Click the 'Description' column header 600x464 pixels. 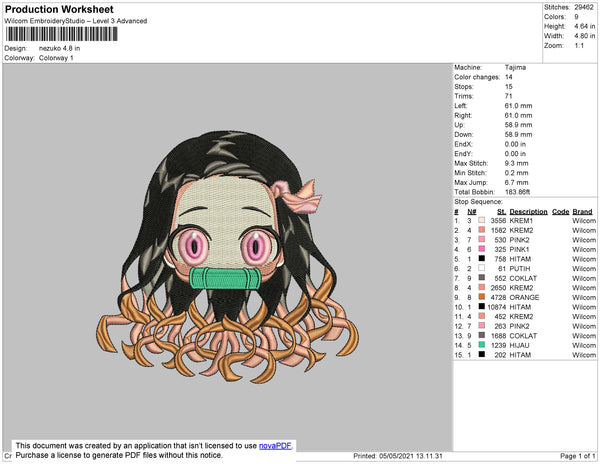pyautogui.click(x=528, y=212)
